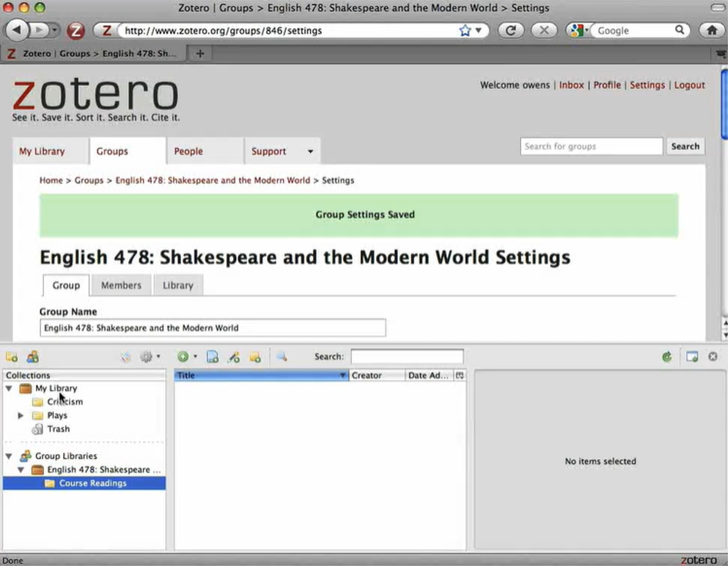The image size is (728, 566).
Task: Select the Criticism collection
Action: tap(65, 402)
